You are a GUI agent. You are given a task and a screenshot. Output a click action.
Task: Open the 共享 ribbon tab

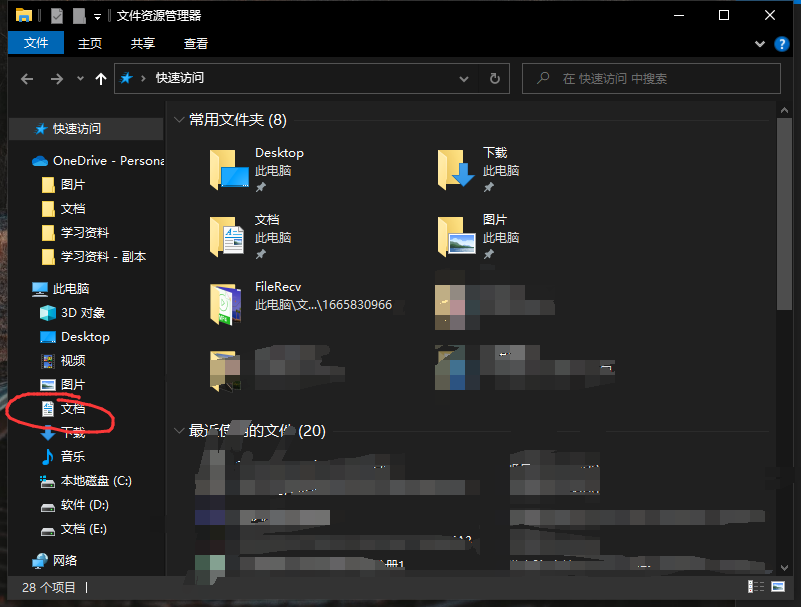click(143, 43)
